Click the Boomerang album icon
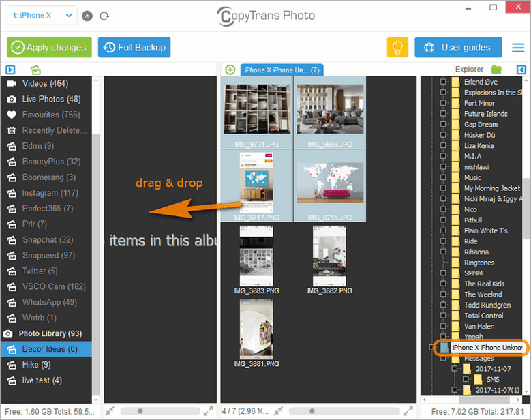 (x=12, y=177)
